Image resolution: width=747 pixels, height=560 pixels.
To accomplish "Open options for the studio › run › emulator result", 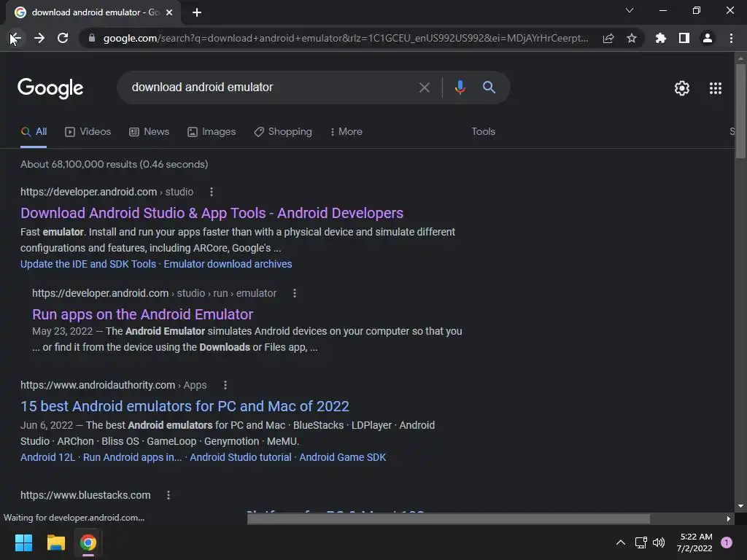I will tap(295, 293).
